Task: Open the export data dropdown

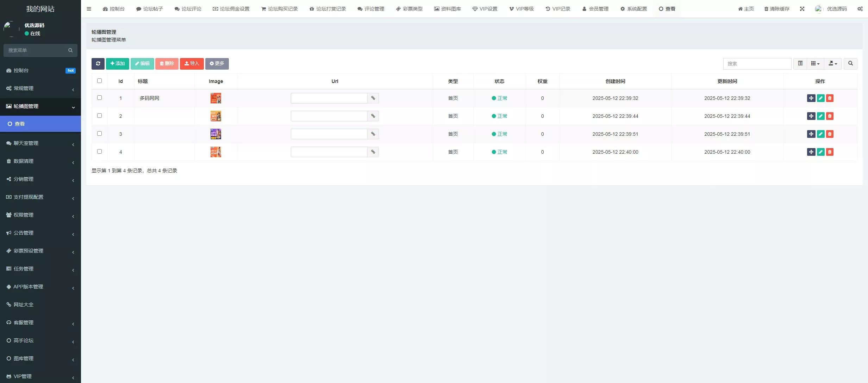Action: point(832,64)
